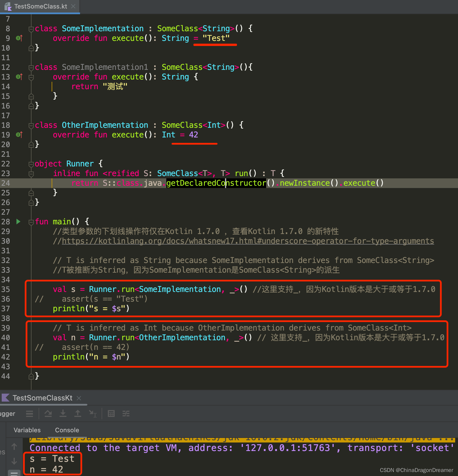Click the fold end marker on line 10

point(31,48)
